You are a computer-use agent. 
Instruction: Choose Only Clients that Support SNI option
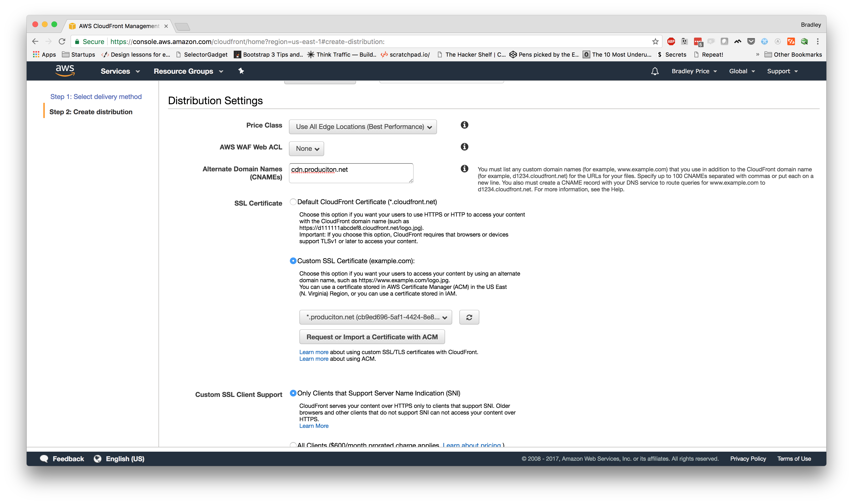click(293, 393)
